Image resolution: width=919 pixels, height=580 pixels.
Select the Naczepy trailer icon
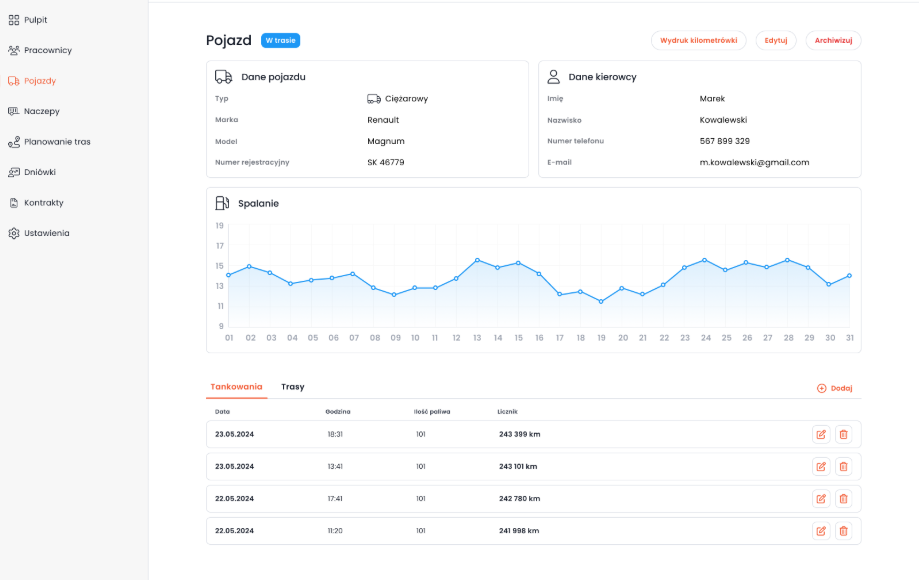[x=14, y=111]
